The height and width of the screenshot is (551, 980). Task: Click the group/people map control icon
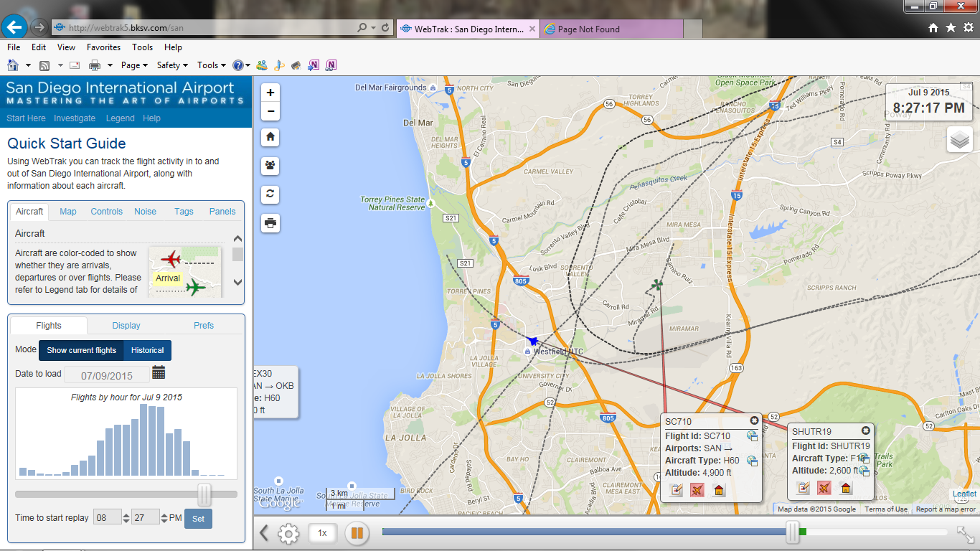pyautogui.click(x=270, y=165)
